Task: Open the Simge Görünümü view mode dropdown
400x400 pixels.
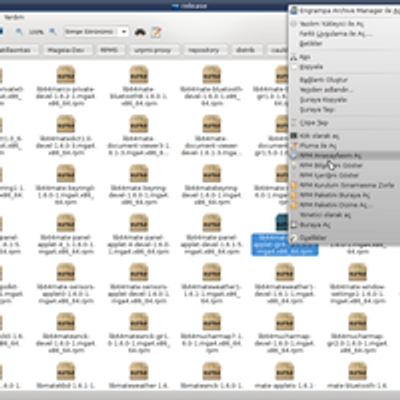Action: pos(96,32)
